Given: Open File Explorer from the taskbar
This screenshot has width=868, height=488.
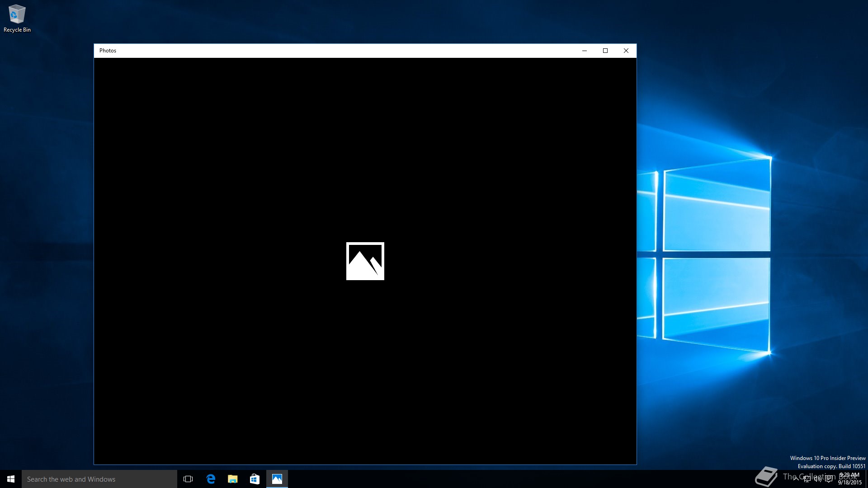Looking at the screenshot, I should (233, 479).
